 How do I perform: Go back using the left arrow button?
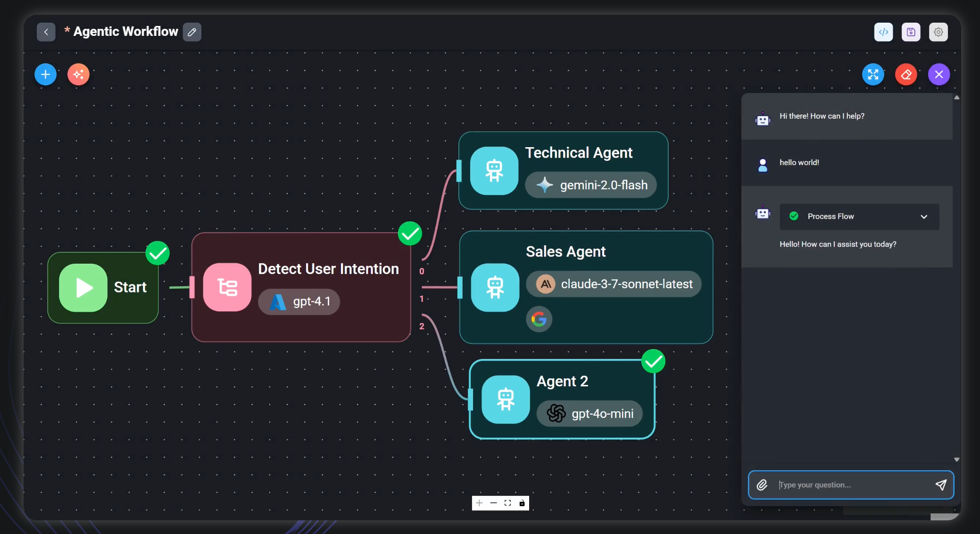pyautogui.click(x=46, y=32)
